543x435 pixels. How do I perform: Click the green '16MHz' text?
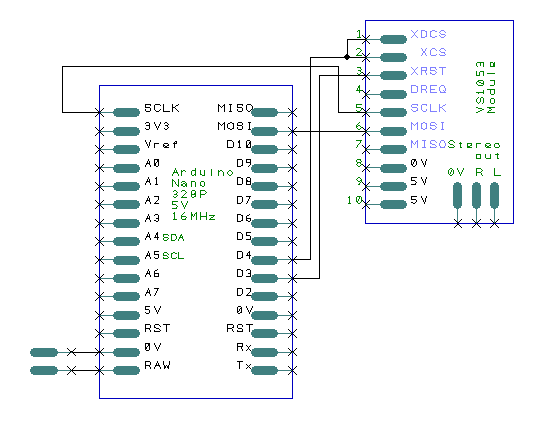click(194, 216)
